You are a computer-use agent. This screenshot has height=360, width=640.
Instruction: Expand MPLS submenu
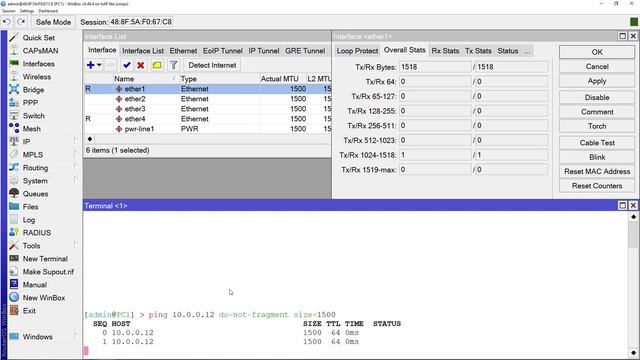coord(75,155)
